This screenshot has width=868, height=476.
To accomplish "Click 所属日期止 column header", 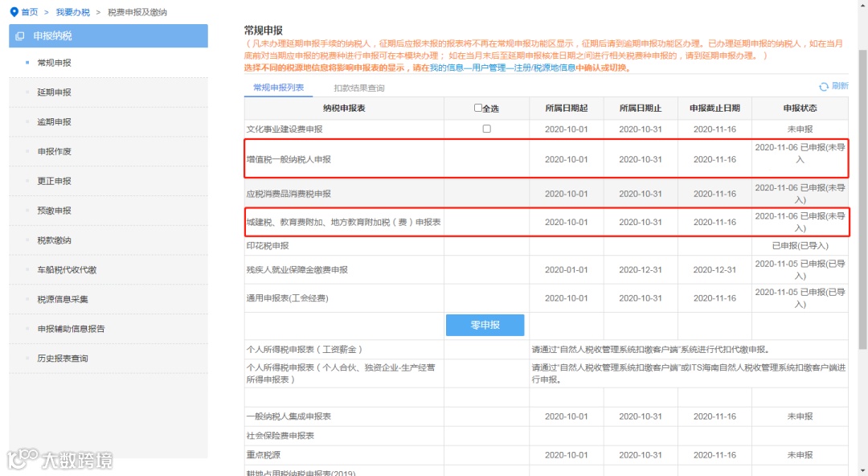I will (641, 108).
